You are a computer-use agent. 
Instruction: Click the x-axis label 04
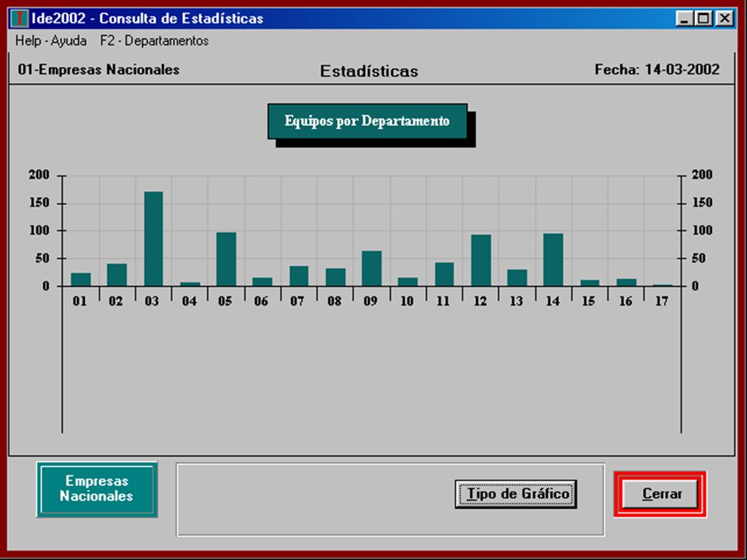pos(189,301)
